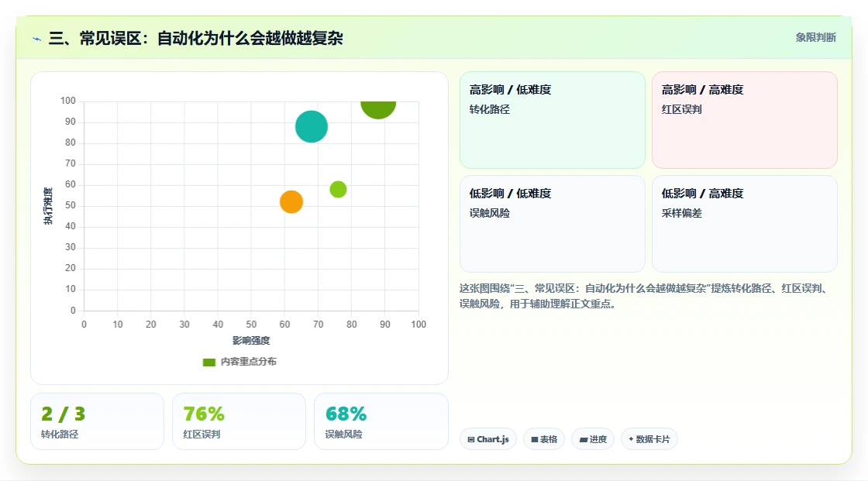This screenshot has width=868, height=481.
Task: Click the 红区误判 text in the pink card
Action: [681, 109]
